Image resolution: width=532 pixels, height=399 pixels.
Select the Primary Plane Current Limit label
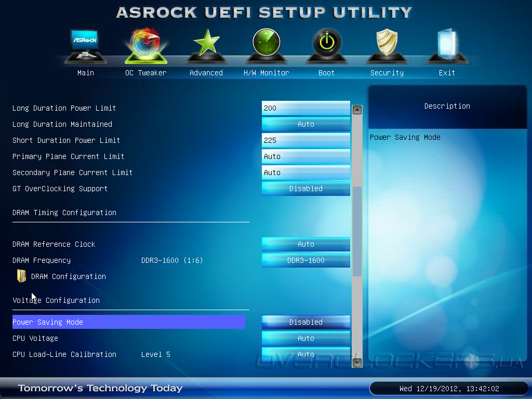[68, 156]
